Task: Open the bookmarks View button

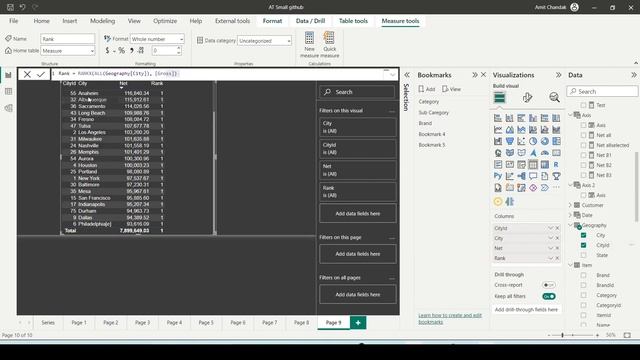Action: tap(451, 89)
